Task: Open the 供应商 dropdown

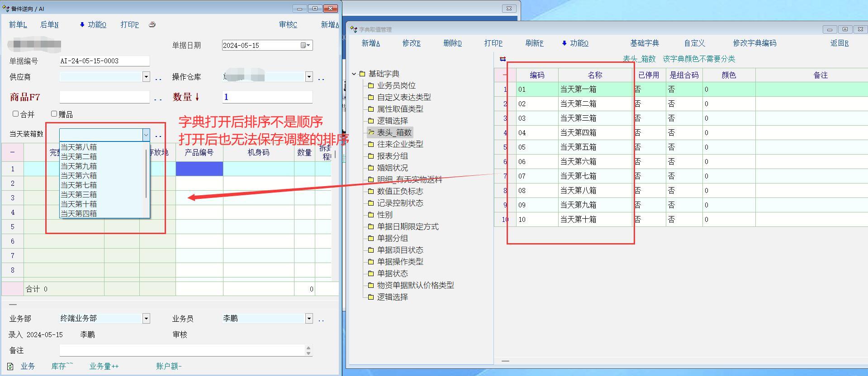Action: coord(146,77)
